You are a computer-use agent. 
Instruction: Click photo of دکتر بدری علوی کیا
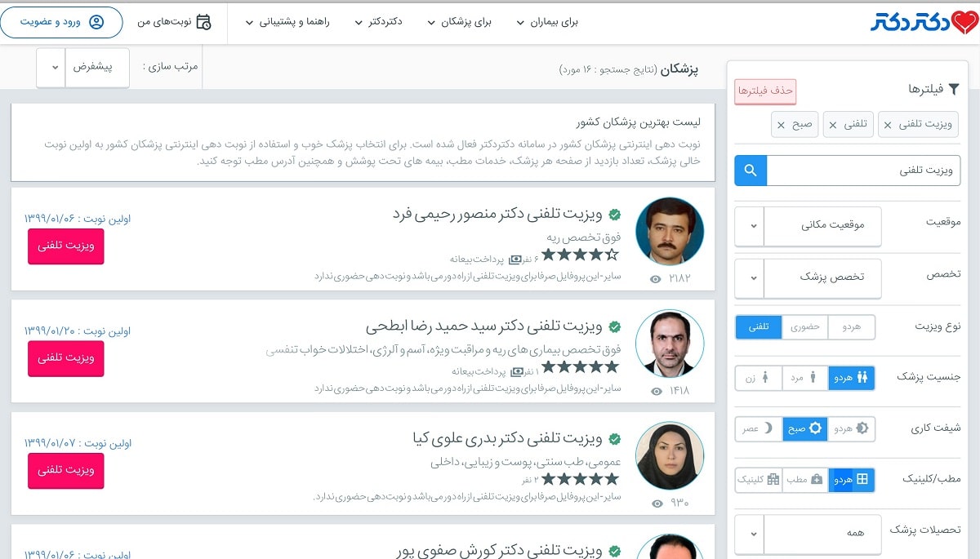tap(669, 456)
